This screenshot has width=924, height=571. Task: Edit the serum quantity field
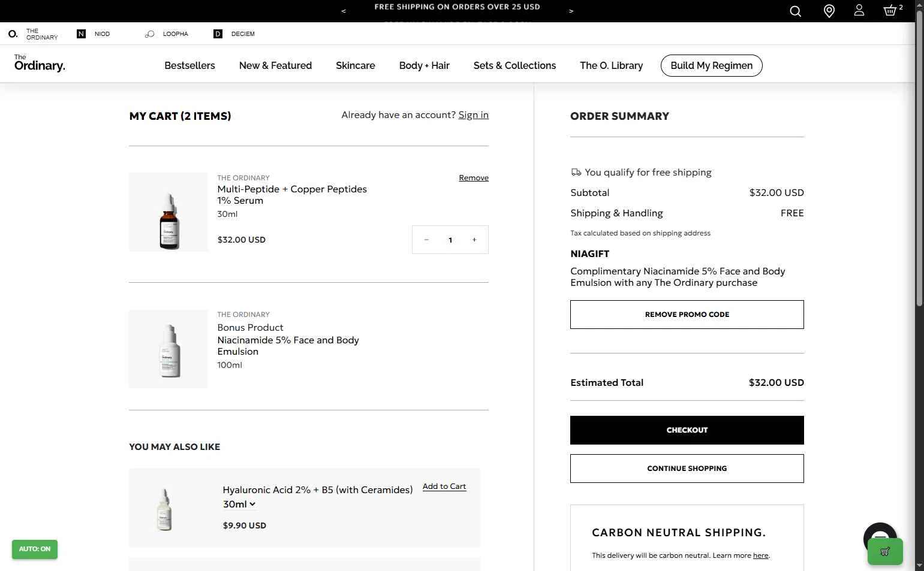click(450, 240)
